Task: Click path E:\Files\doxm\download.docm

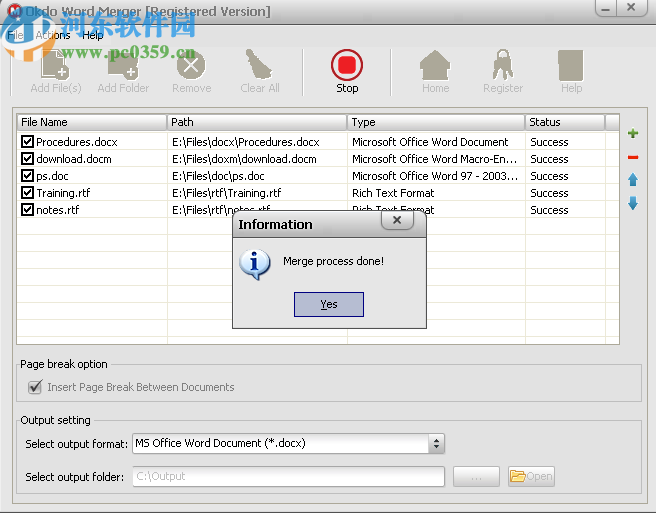Action: tap(244, 159)
